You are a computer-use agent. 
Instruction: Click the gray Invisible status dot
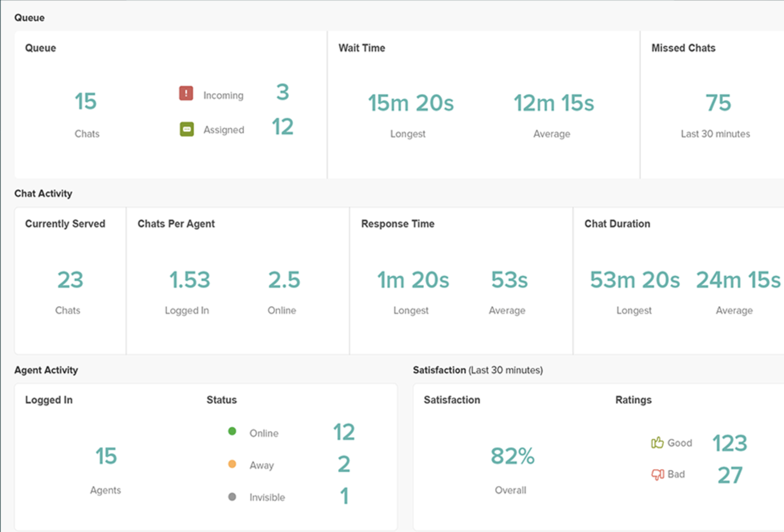(x=232, y=496)
